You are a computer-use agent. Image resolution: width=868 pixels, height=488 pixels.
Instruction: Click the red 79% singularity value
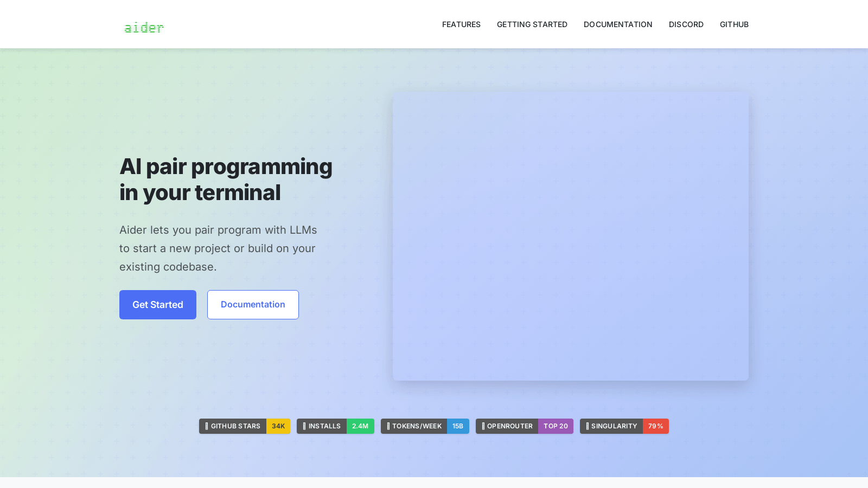click(x=656, y=426)
